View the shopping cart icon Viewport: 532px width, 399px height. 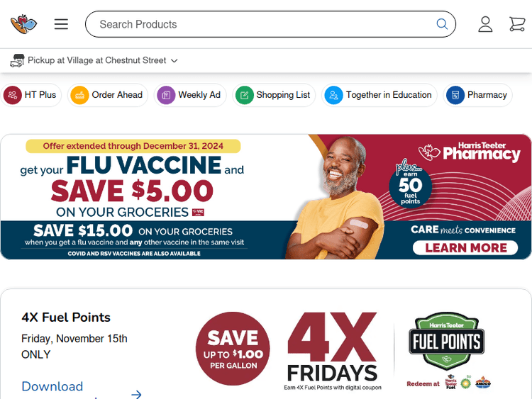tap(517, 24)
